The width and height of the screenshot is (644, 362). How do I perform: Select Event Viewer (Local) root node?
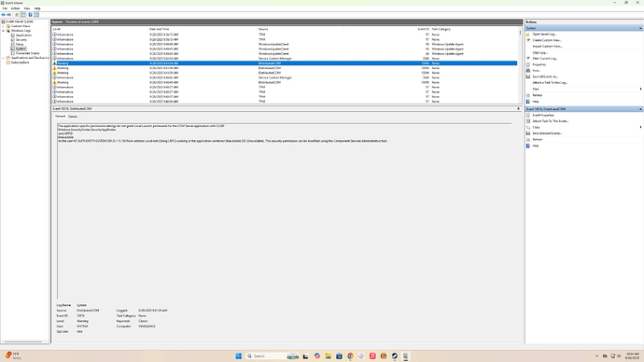(x=20, y=21)
